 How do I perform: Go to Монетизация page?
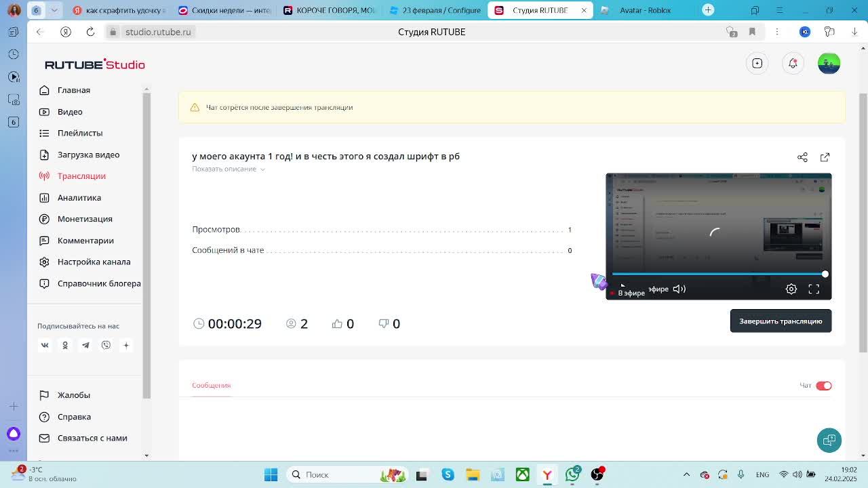click(85, 219)
